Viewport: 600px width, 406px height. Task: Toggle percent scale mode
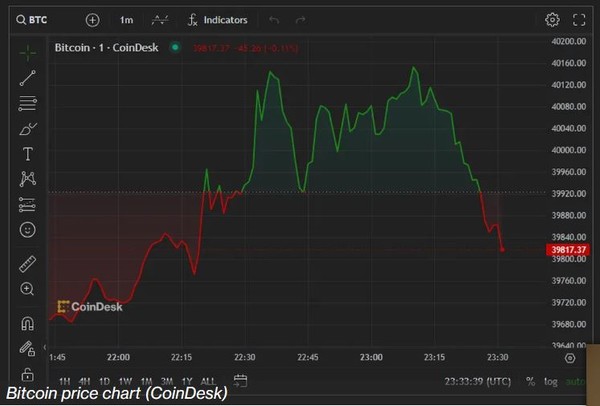pyautogui.click(x=530, y=381)
